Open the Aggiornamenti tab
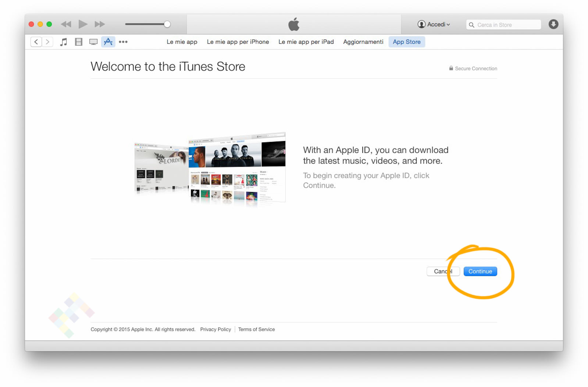The width and height of the screenshot is (588, 387). pos(363,42)
